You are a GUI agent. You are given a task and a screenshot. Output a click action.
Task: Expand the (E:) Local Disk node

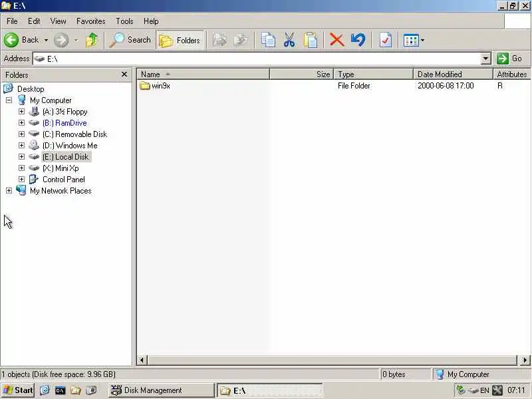click(21, 156)
